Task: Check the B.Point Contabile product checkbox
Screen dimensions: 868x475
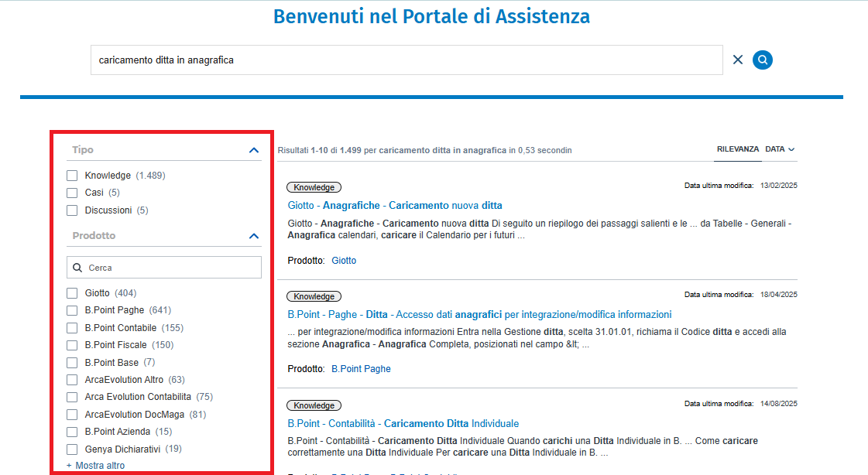Action: (x=72, y=328)
